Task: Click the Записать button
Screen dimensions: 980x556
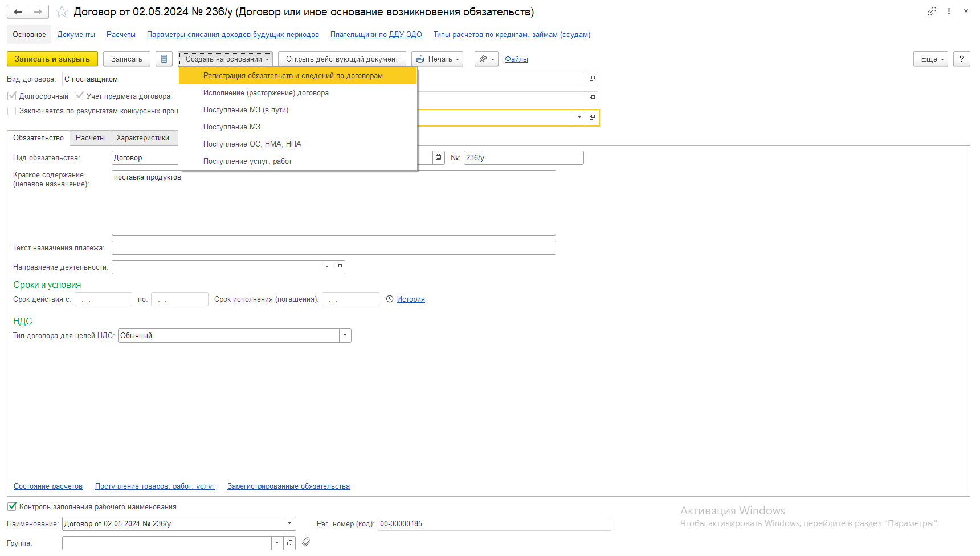Action: (x=126, y=59)
